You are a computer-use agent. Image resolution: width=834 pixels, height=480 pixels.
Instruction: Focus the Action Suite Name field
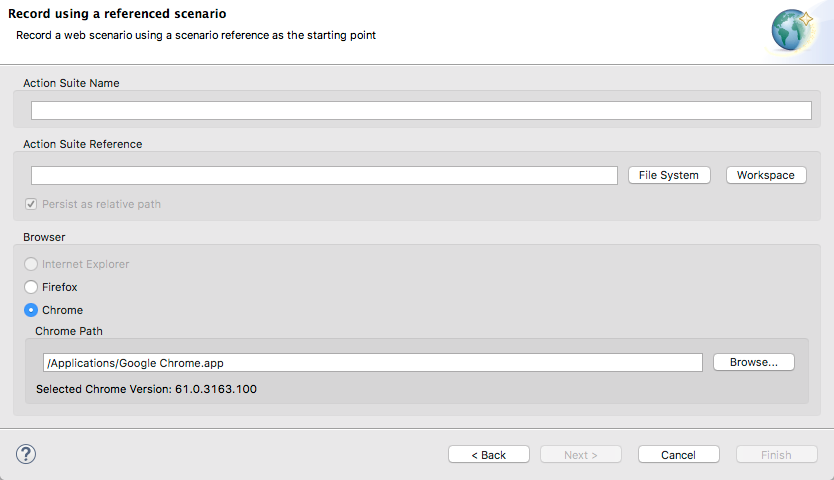coord(421,110)
